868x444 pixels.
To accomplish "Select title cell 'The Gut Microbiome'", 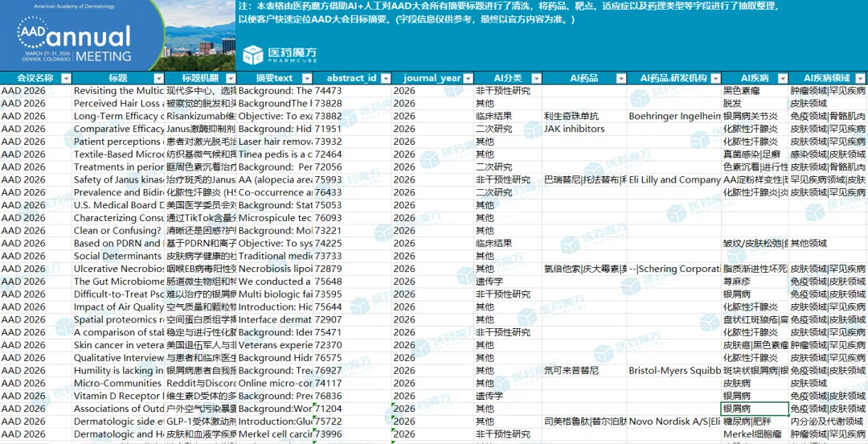I will 118,282.
